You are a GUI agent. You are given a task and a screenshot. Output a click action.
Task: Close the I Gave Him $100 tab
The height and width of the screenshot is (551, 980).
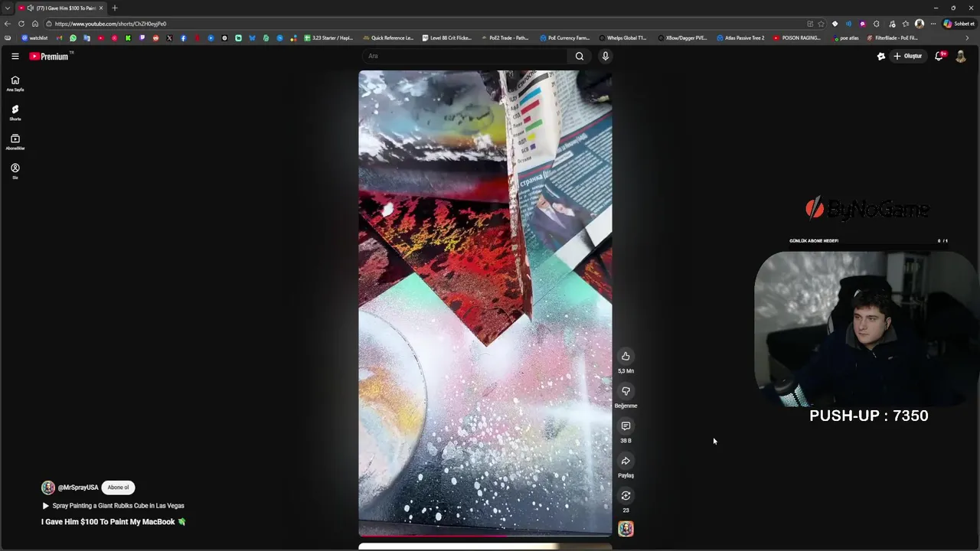(x=101, y=8)
